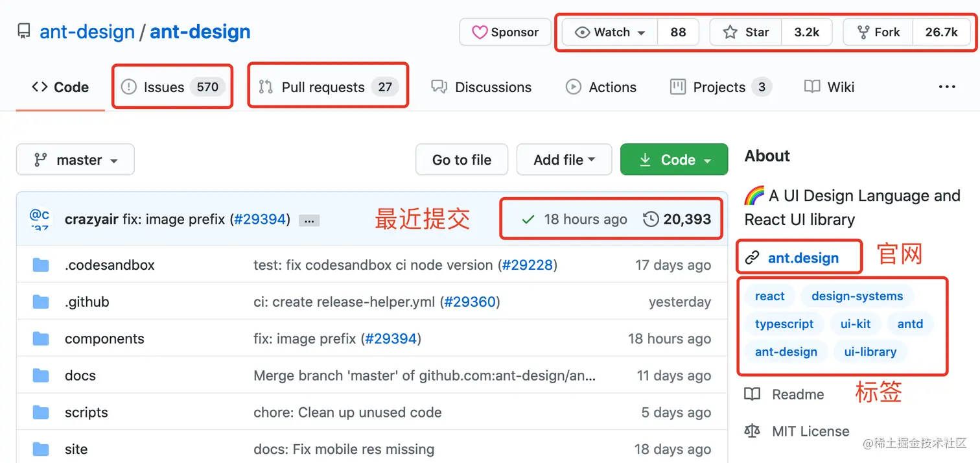The height and width of the screenshot is (463, 980).
Task: Open the master branch selector
Action: point(75,160)
